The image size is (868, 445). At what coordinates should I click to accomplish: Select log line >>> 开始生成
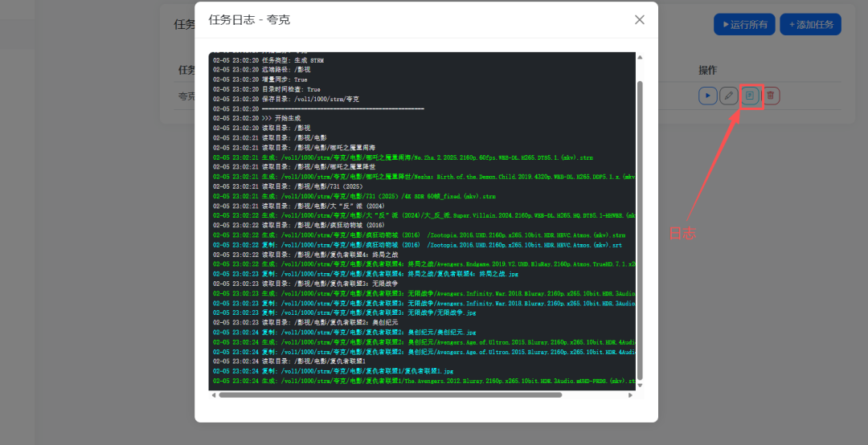click(x=257, y=118)
